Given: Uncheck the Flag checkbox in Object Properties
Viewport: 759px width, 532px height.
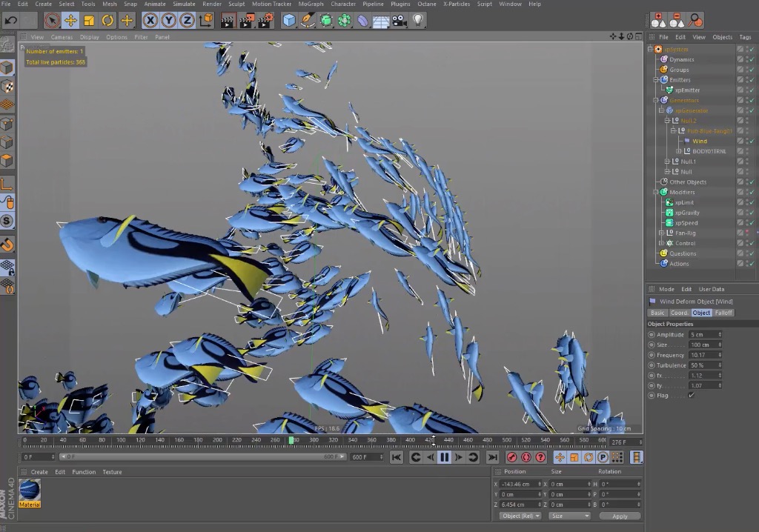Looking at the screenshot, I should 693,395.
